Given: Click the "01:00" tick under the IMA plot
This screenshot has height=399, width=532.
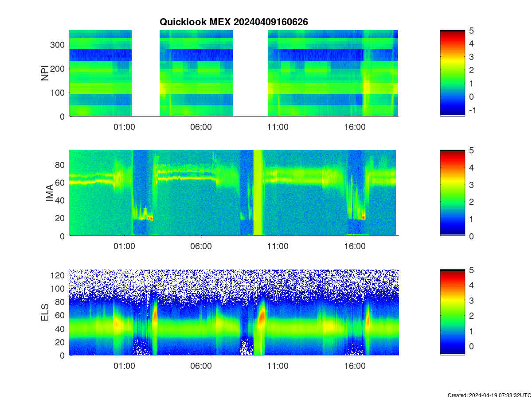Looking at the screenshot, I should click(124, 246).
